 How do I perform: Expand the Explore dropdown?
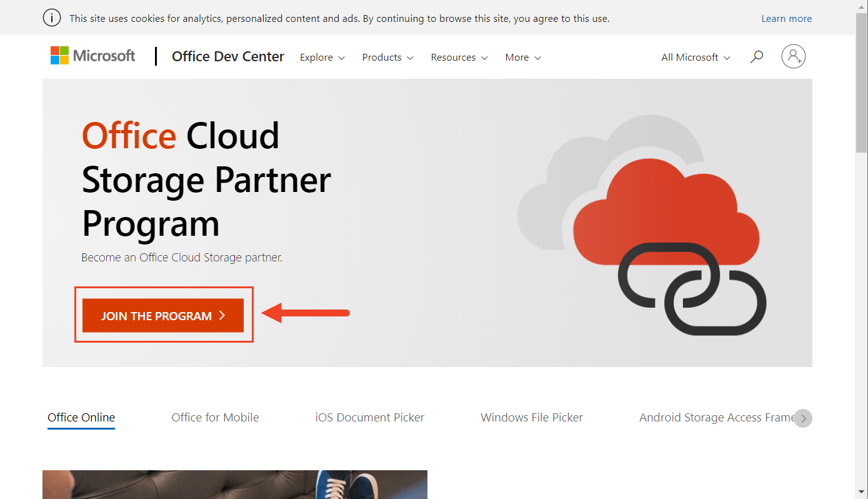tap(322, 57)
